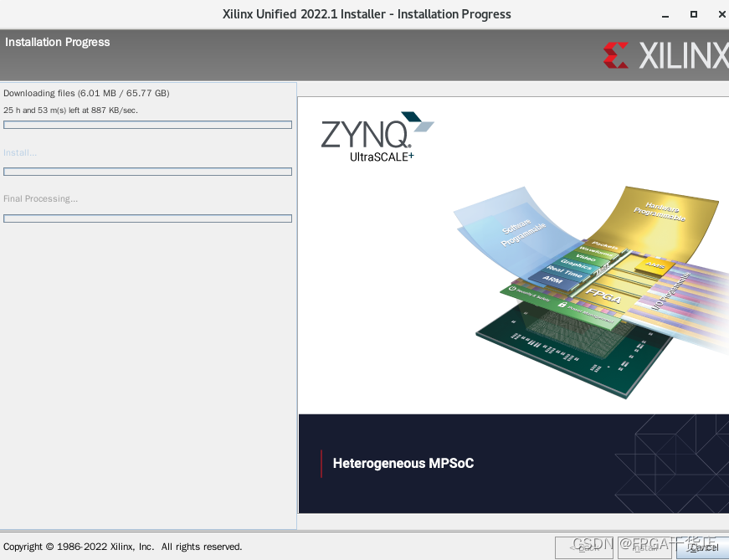Image resolution: width=729 pixels, height=560 pixels.
Task: Close the installer window
Action: pyautogui.click(x=722, y=14)
